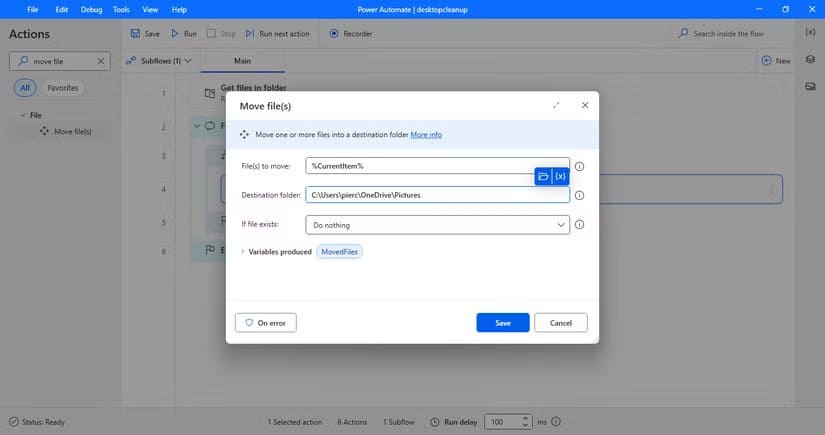Collapse the File actions group
The height and width of the screenshot is (435, 825).
pos(23,115)
